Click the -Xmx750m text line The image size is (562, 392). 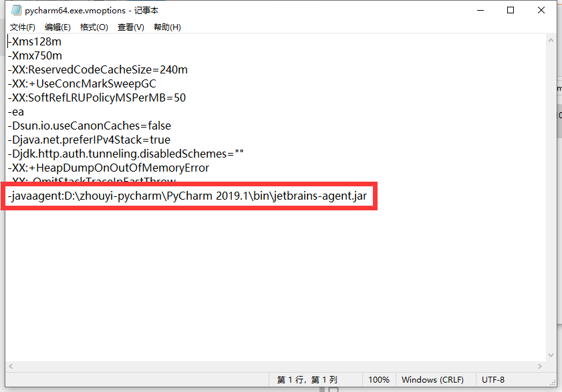tap(35, 55)
